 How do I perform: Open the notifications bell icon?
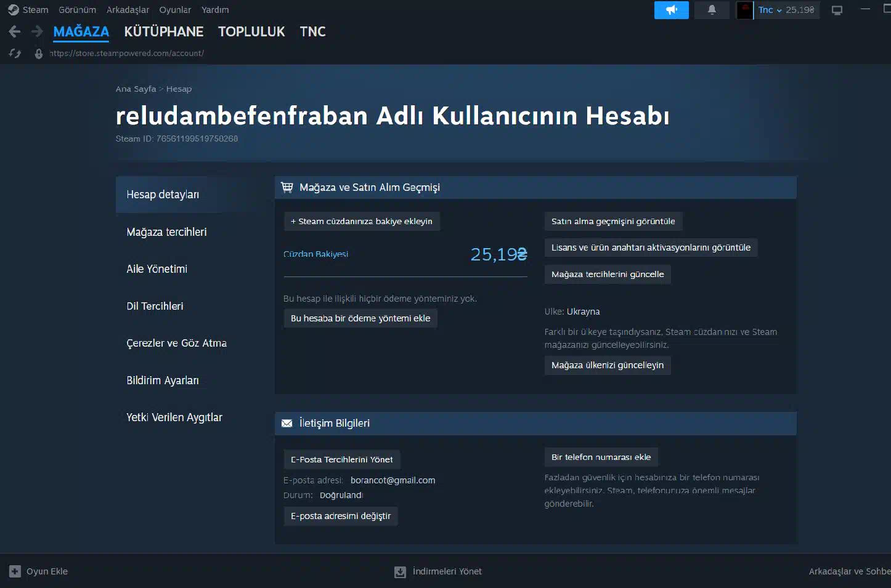click(712, 10)
